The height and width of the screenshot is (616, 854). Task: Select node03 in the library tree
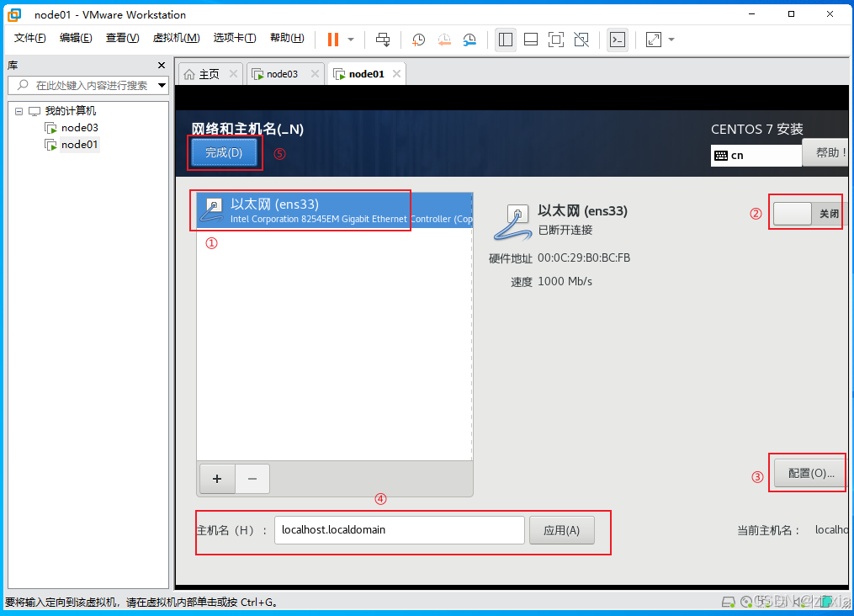coord(80,127)
